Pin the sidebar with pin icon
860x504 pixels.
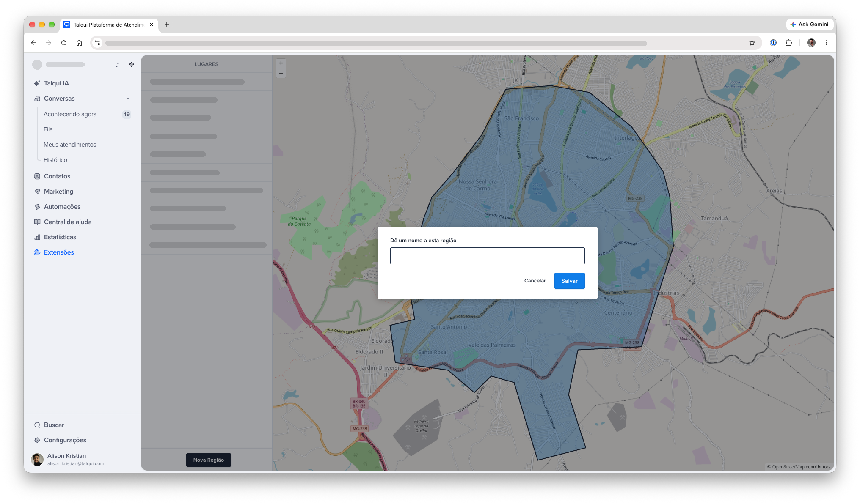(x=131, y=65)
